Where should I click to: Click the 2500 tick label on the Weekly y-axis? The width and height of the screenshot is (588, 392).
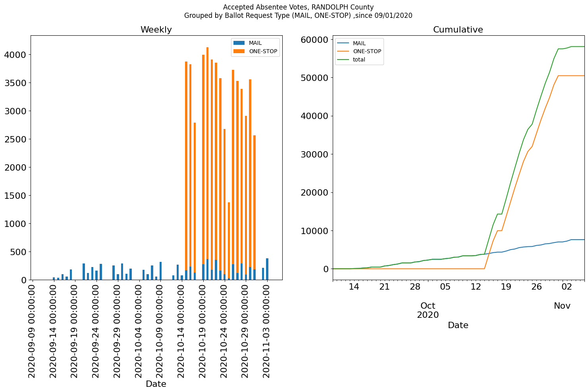(x=15, y=139)
